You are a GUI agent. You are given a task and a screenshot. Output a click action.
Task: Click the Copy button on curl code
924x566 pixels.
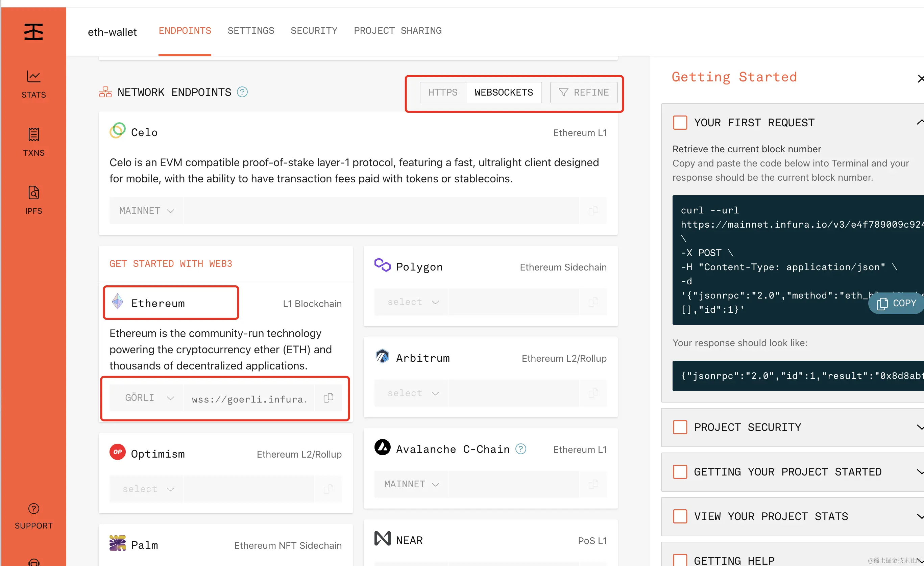897,303
